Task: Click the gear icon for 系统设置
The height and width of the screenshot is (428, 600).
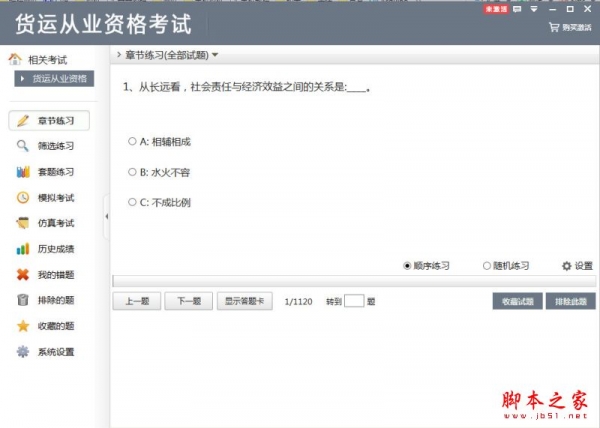Action: tap(23, 352)
